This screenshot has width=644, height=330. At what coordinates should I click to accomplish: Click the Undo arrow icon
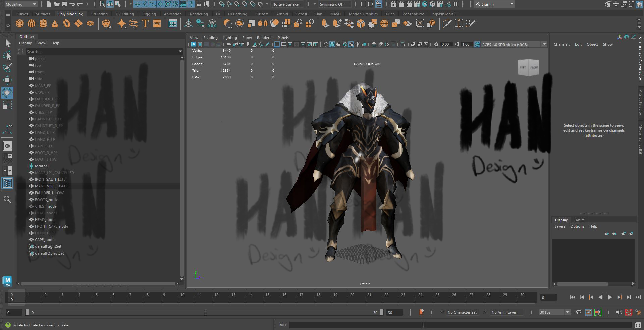[x=72, y=4]
